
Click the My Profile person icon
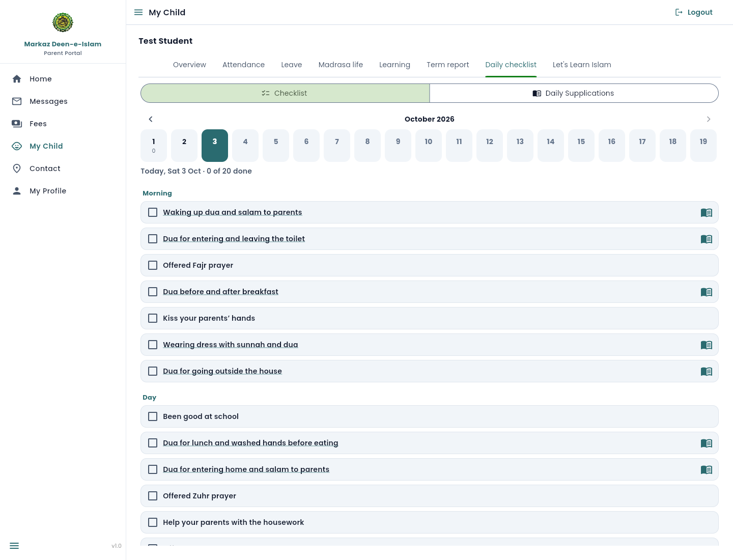click(x=17, y=191)
